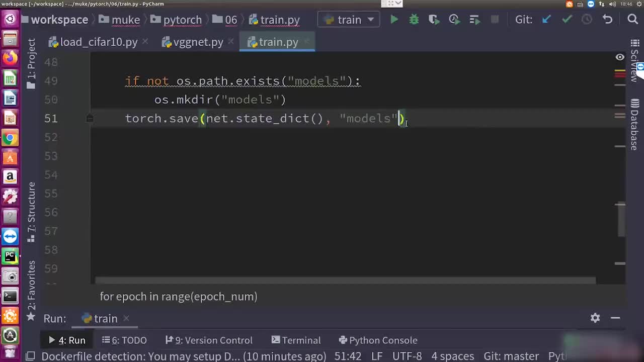Open the SciView side panel

coord(635,61)
